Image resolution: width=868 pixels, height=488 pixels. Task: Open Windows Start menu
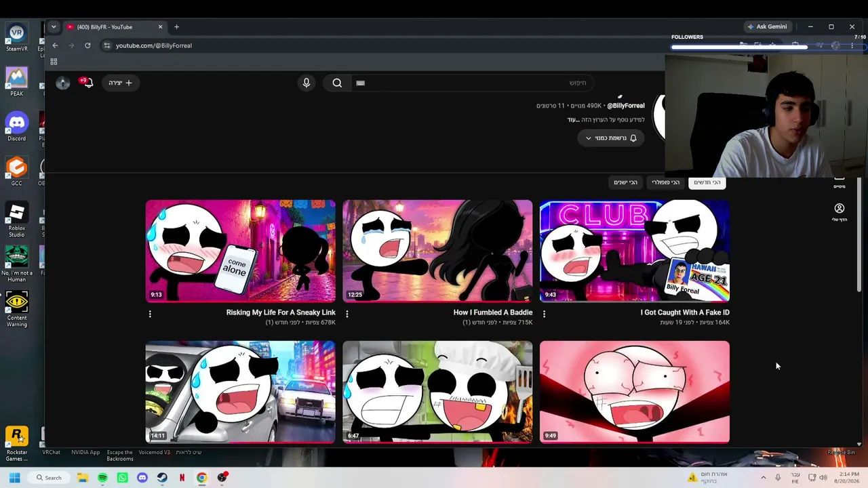[x=15, y=478]
